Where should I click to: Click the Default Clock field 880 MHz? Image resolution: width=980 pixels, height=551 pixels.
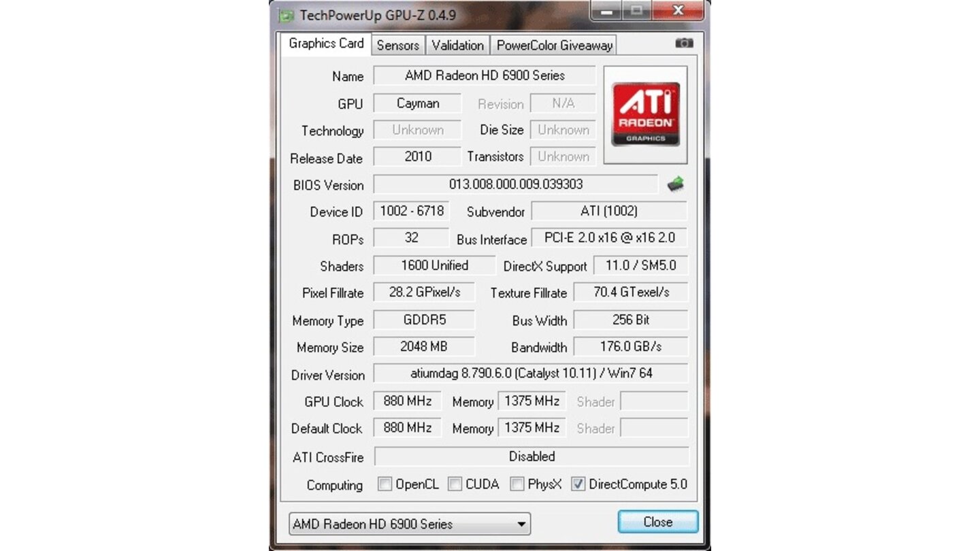[x=407, y=428]
